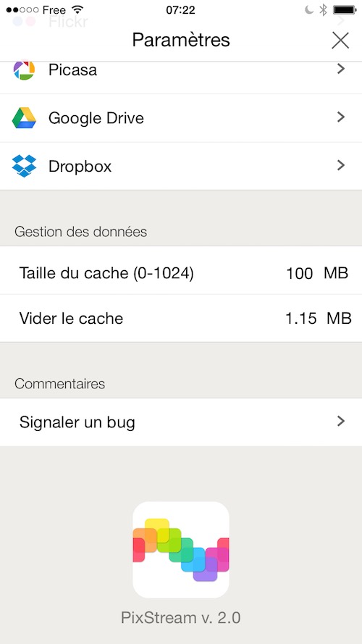Screen dimensions: 362x644
Task: Tap the Do Not Disturb moon icon
Action: pos(309,10)
